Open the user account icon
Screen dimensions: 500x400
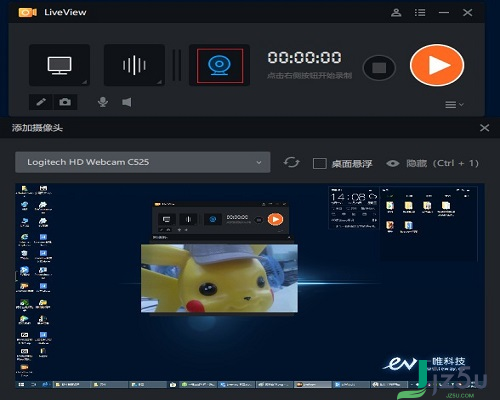[396, 13]
